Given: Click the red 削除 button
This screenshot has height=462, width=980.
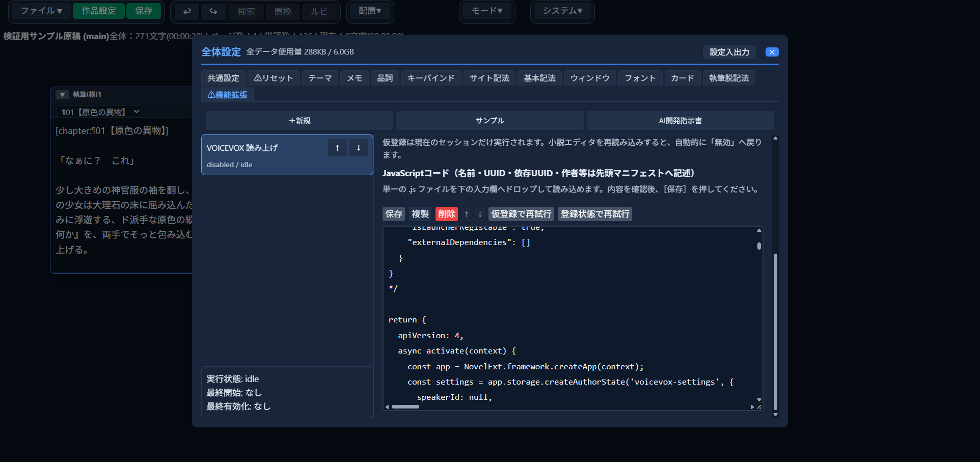Looking at the screenshot, I should point(447,214).
